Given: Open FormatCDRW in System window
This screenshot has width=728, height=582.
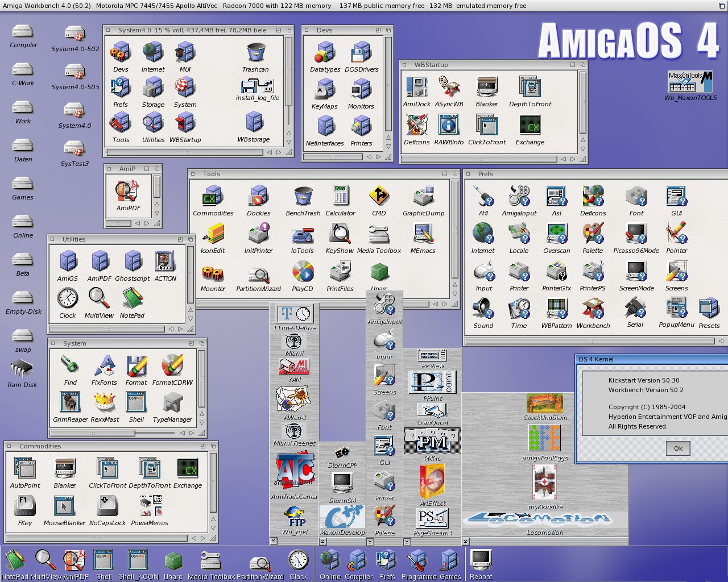Looking at the screenshot, I should (172, 366).
